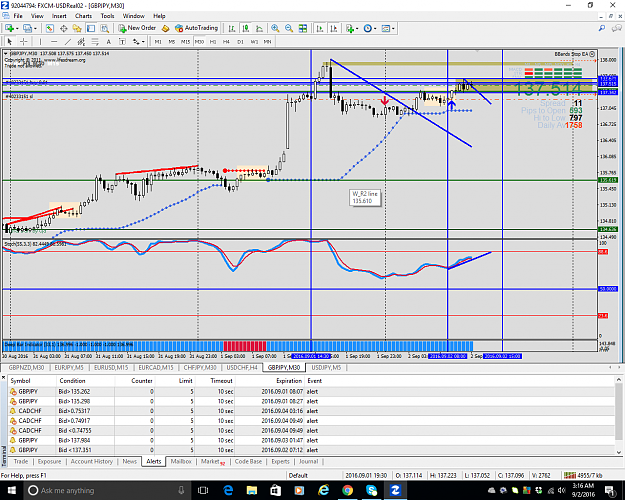Toggle chart Auto Scroll icon
This screenshot has width=625, height=500.
pyautogui.click(x=320, y=28)
